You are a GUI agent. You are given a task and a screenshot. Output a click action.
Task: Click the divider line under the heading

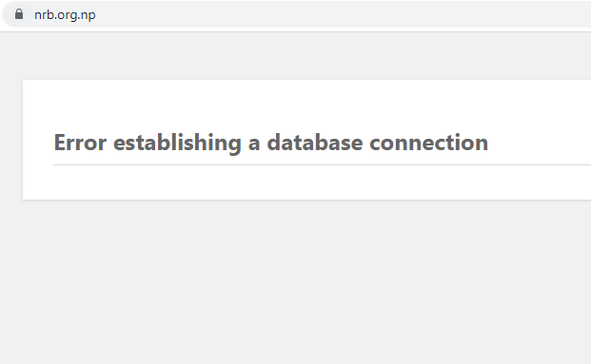(x=323, y=164)
